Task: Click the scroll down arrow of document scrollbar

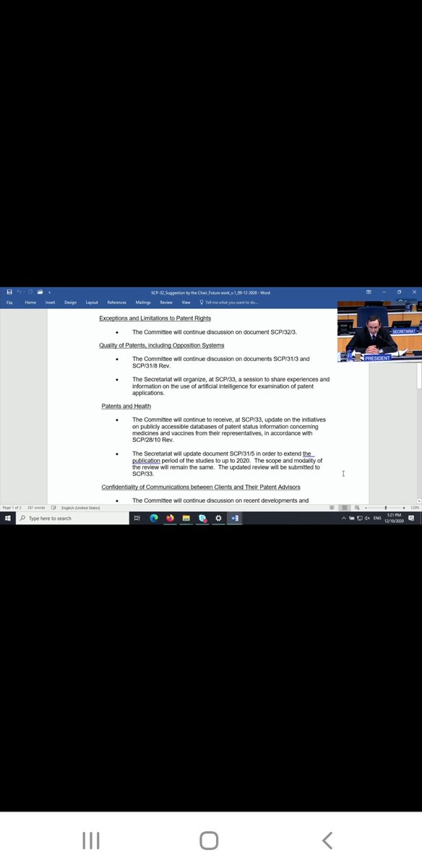Action: (419, 501)
